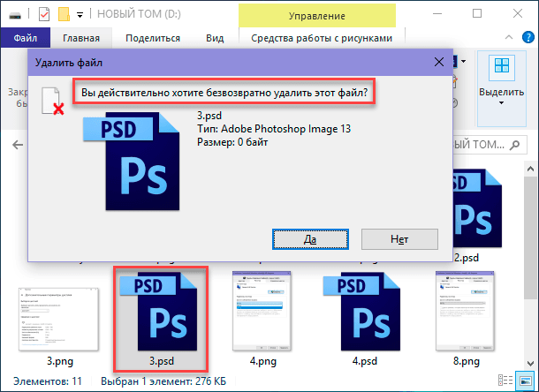
Task: Select the 3.png thumbnail
Action: point(59,320)
